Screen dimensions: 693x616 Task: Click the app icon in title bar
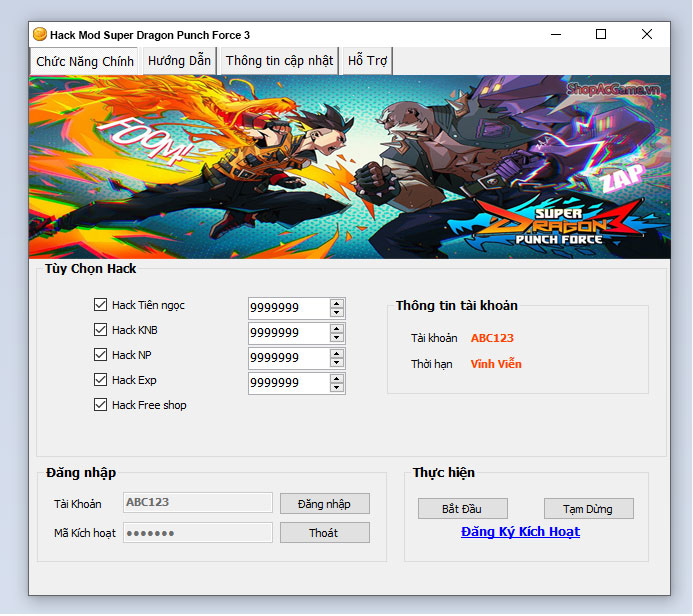coord(40,34)
